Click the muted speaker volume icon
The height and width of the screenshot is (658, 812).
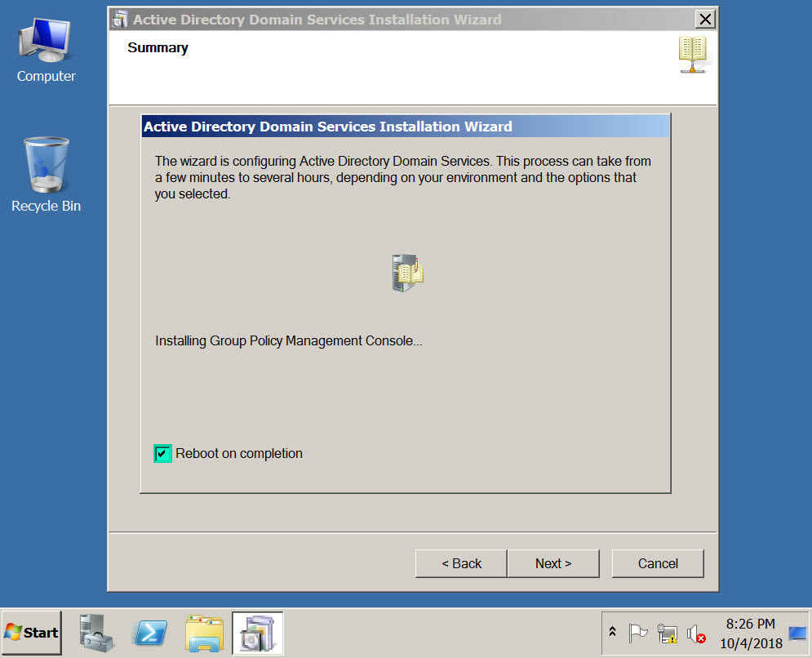pos(696,634)
